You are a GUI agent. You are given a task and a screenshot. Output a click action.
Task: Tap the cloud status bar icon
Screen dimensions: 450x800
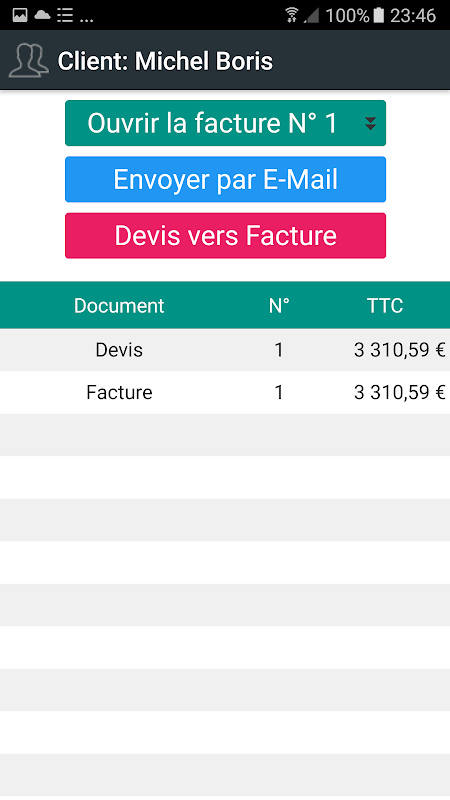(42, 15)
